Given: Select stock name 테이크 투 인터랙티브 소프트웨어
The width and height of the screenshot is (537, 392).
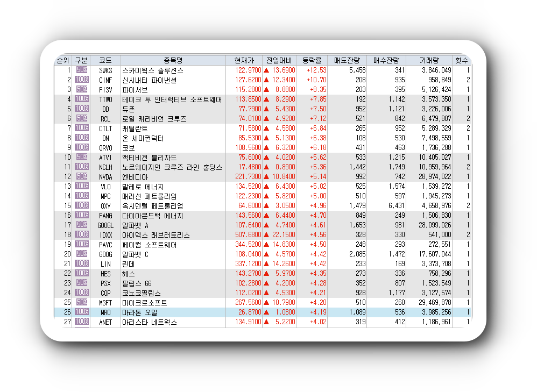Looking at the screenshot, I should point(172,99).
